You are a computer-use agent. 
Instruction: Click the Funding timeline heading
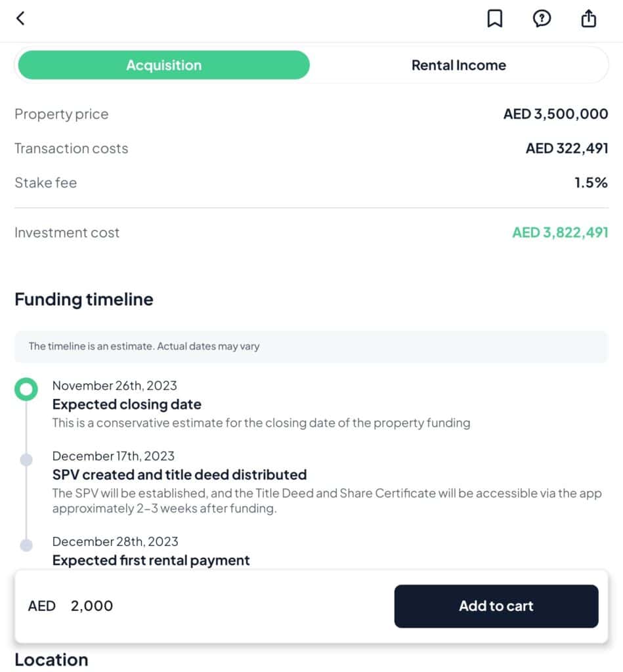(84, 299)
